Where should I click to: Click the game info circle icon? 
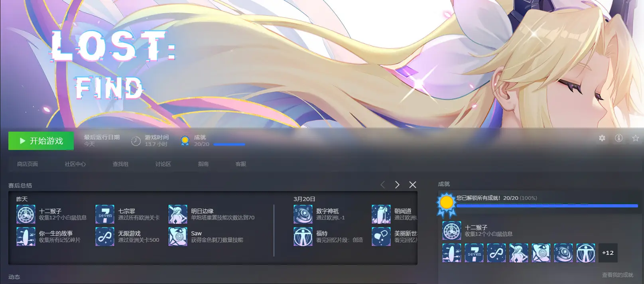(x=619, y=138)
